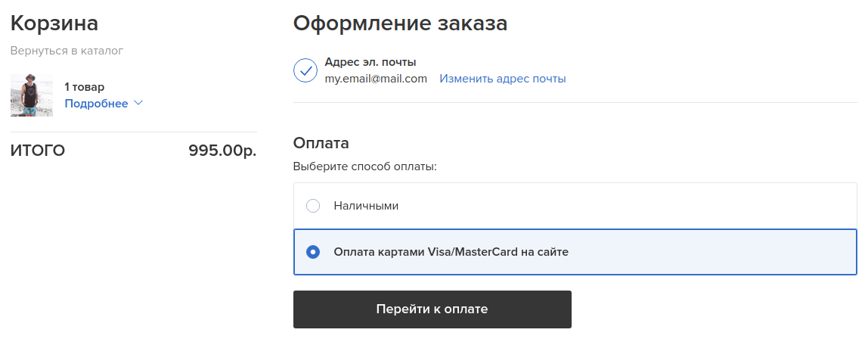Open the product thumbnail in the cart
The height and width of the screenshot is (342, 868).
click(32, 95)
